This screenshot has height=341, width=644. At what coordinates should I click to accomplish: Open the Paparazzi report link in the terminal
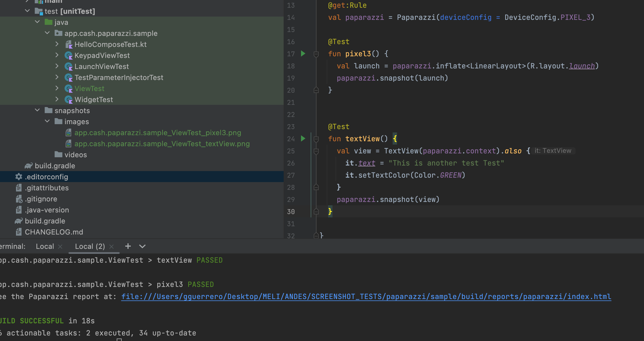tap(366, 296)
